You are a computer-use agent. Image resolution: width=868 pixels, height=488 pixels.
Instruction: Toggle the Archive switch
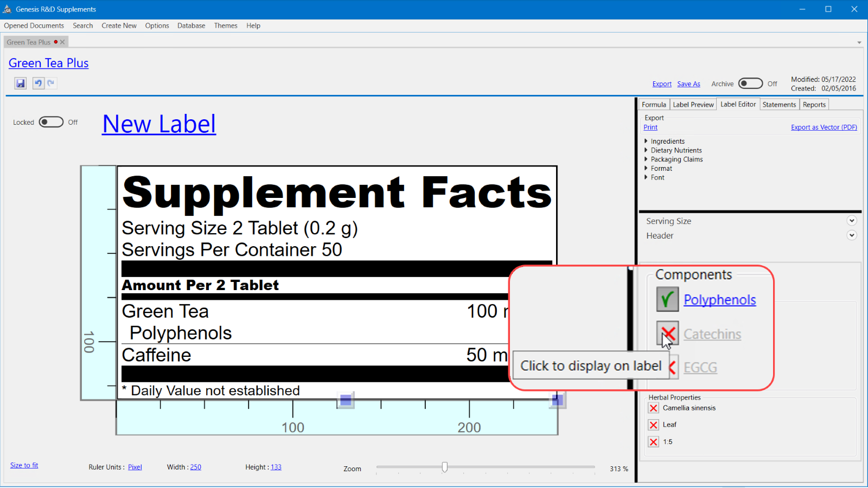coord(751,84)
